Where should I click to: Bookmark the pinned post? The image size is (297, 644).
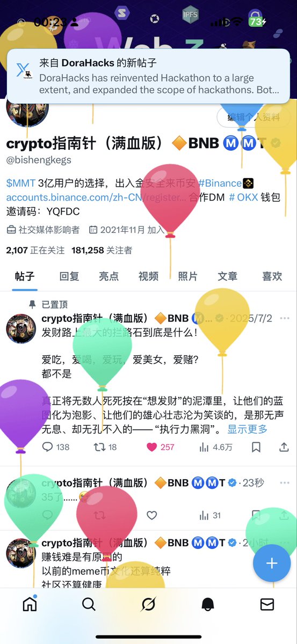[256, 447]
